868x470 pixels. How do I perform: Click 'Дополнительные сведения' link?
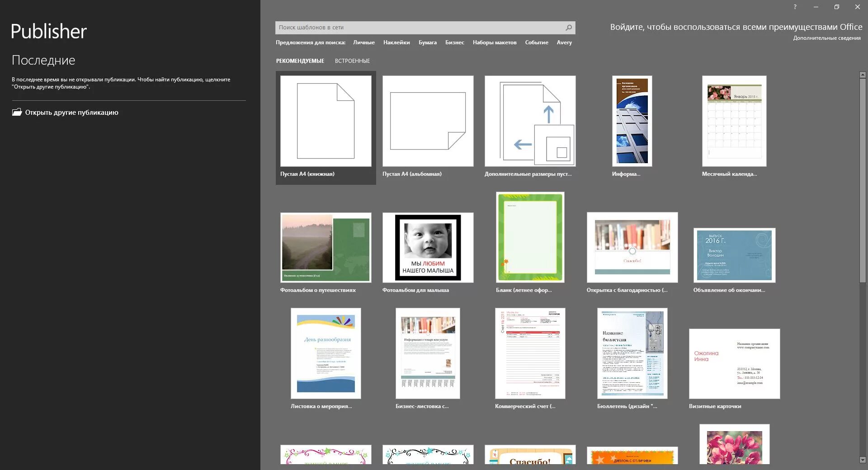click(x=827, y=38)
